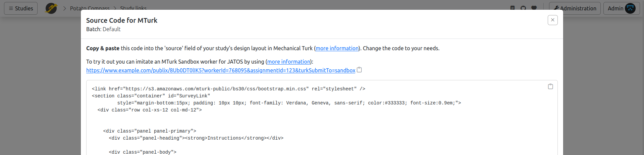Viewport: 644px width, 155px height.
Task: Open the GitHub icon link
Action: pyautogui.click(x=523, y=8)
